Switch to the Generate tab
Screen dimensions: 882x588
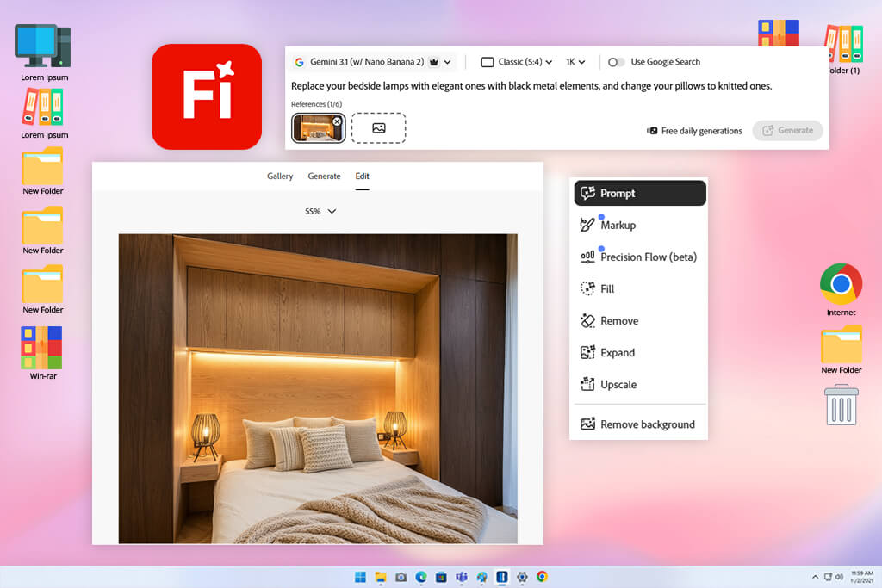pos(324,176)
